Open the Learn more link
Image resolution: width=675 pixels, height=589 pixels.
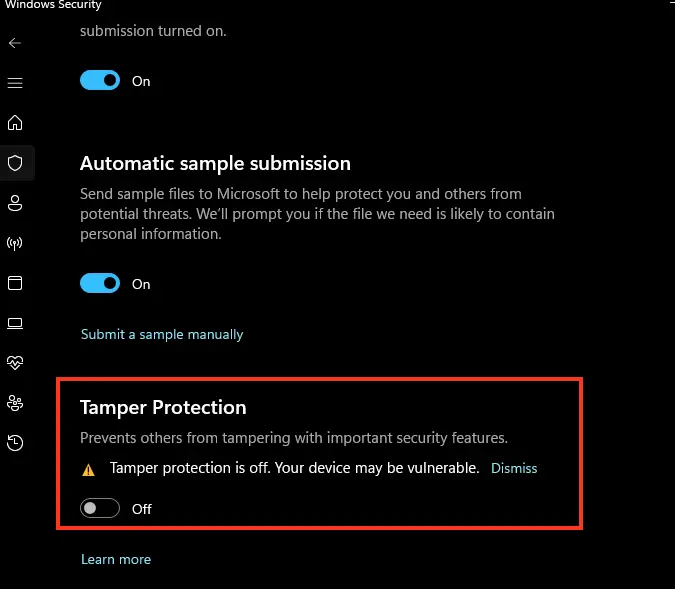(116, 559)
